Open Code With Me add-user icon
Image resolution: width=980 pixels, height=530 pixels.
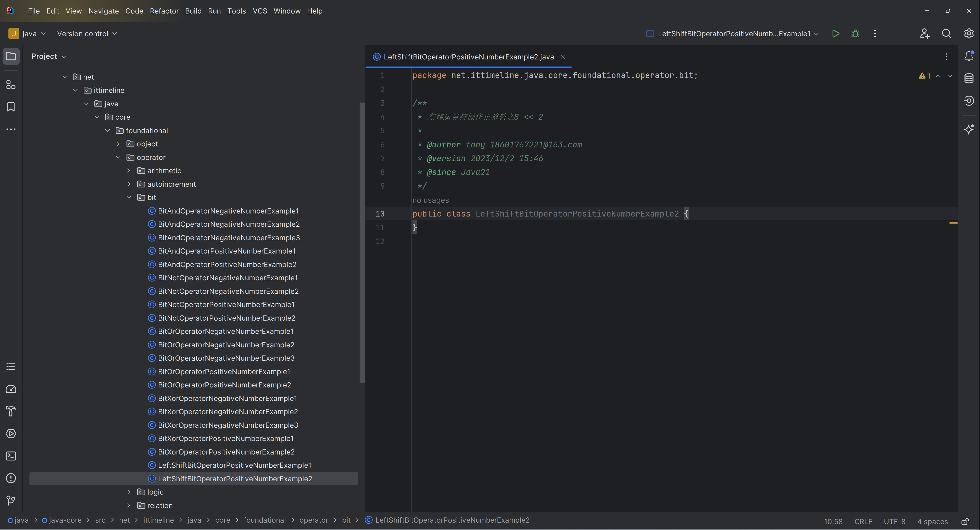925,33
